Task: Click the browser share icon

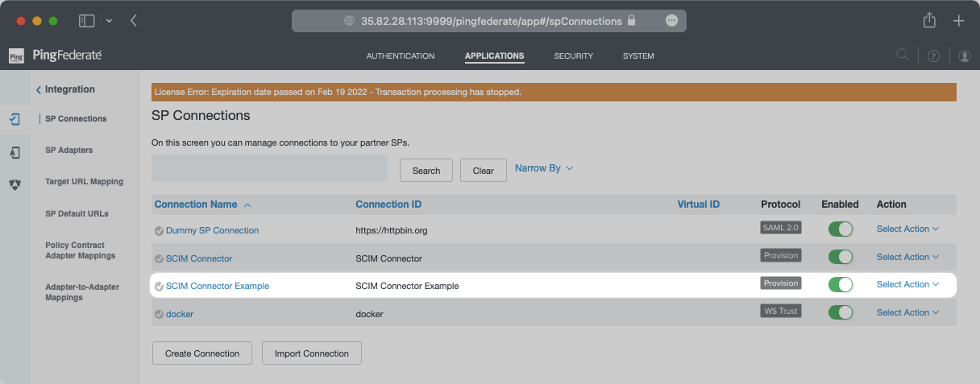Action: coord(929,21)
